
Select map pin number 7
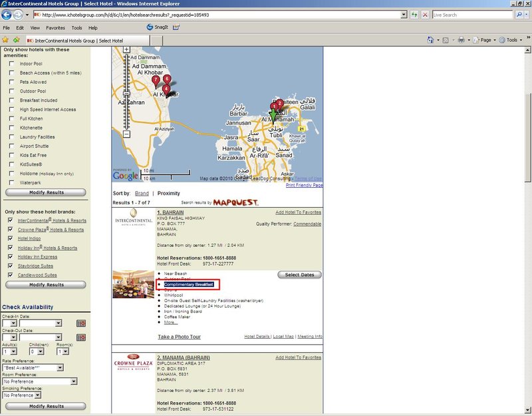156,81
